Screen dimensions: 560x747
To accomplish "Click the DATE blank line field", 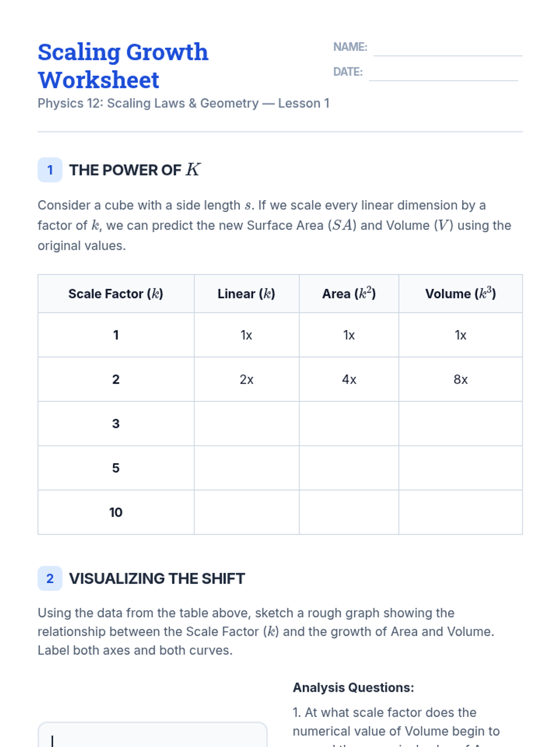I will click(443, 73).
